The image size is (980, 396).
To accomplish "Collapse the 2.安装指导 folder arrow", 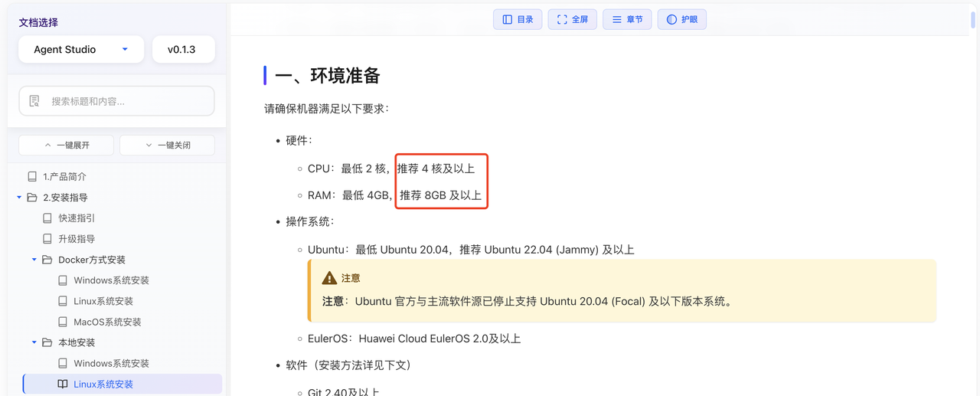I will [x=19, y=198].
